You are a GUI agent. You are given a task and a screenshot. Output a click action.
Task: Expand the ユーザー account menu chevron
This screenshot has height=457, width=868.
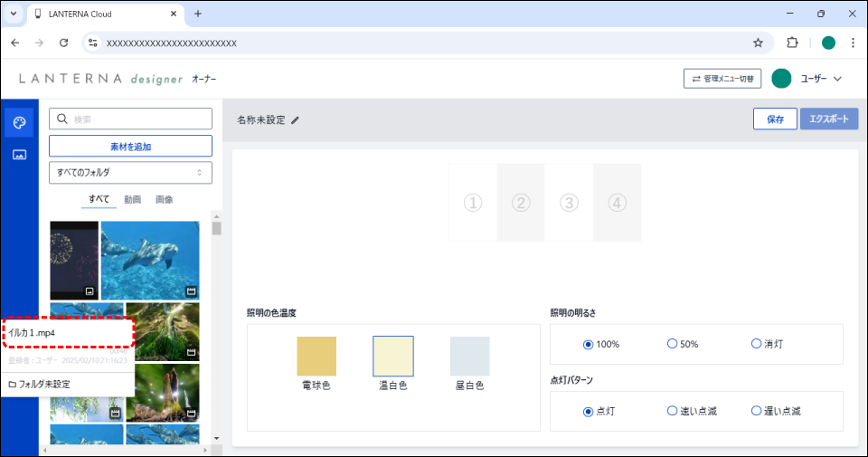[837, 80]
